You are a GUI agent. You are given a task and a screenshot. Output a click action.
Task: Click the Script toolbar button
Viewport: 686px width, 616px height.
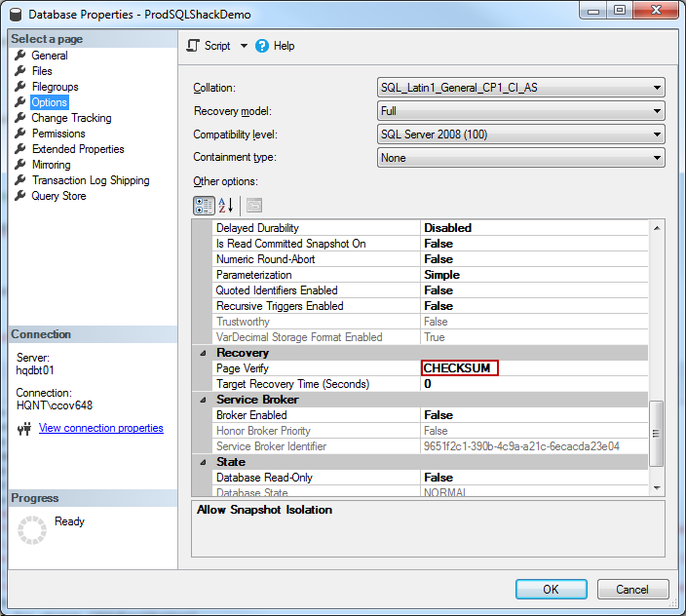[209, 46]
